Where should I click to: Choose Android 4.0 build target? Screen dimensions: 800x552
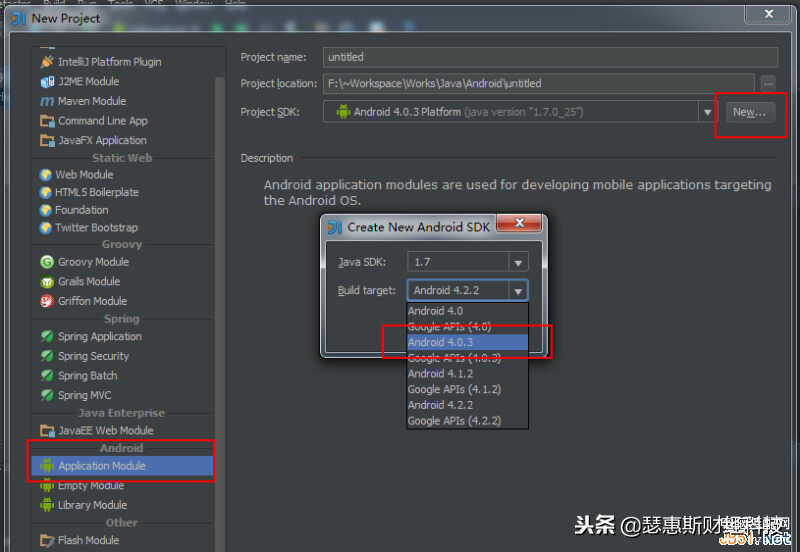click(x=467, y=311)
